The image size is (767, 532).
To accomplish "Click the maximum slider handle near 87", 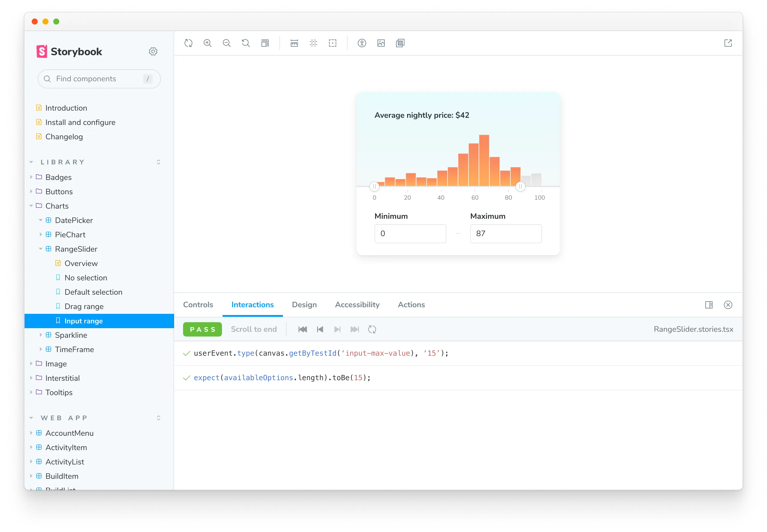I will click(x=521, y=186).
